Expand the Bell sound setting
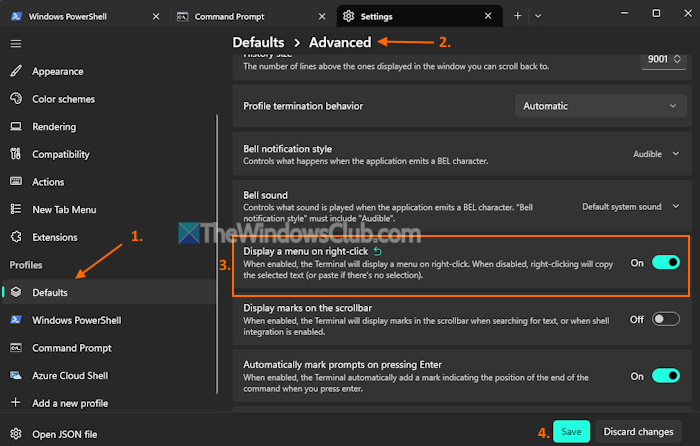The width and height of the screenshot is (700, 446). pos(676,206)
